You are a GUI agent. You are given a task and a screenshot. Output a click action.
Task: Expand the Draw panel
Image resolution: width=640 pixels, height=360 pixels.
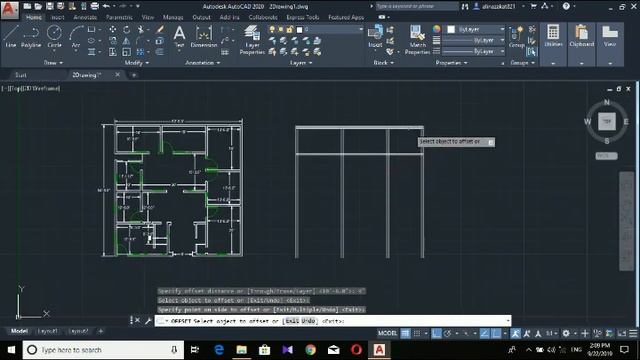click(x=53, y=63)
